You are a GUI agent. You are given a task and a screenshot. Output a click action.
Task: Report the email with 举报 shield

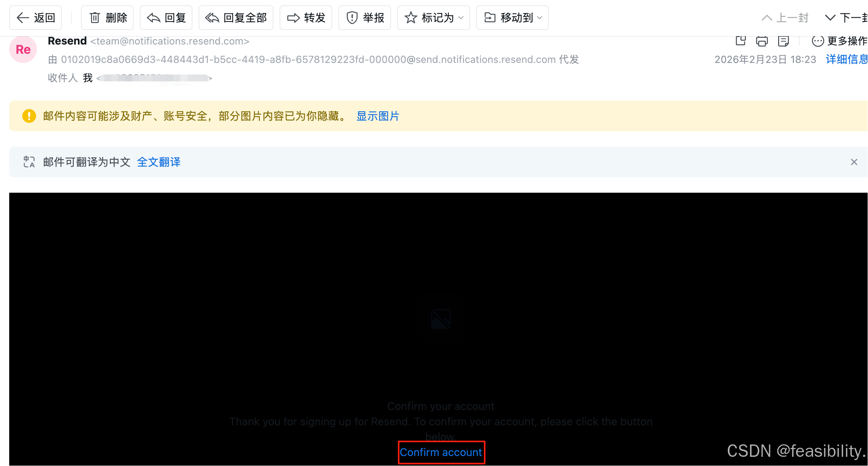coord(364,18)
